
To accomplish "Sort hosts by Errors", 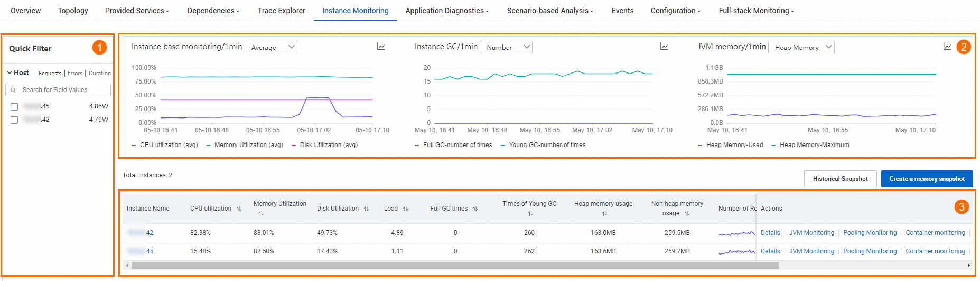I will tap(75, 74).
